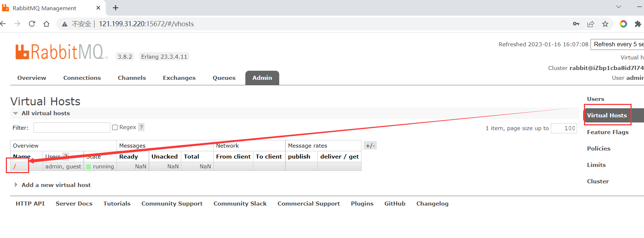Click the colorful circle extension icon
Image resolution: width=644 pixels, height=238 pixels.
pos(623,24)
